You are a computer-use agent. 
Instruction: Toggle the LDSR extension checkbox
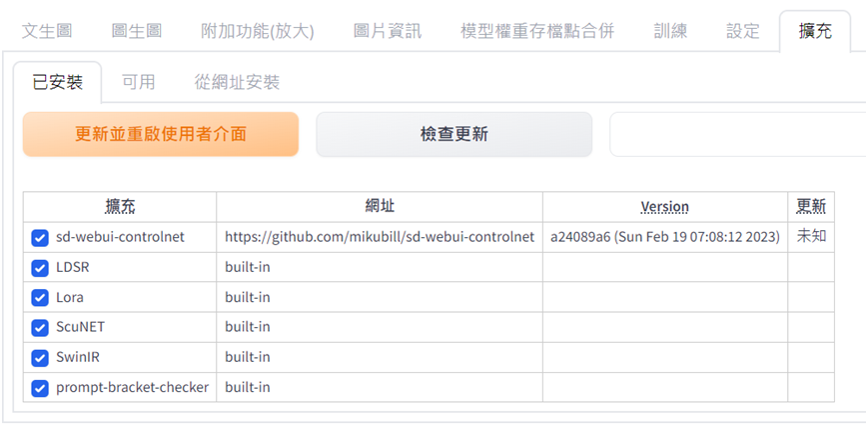pos(39,268)
